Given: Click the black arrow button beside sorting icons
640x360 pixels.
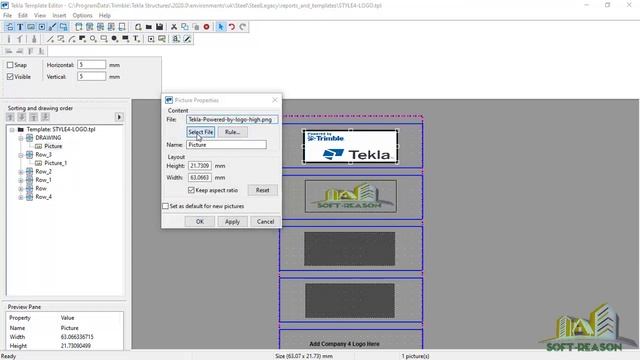Looking at the screenshot, I should click(x=119, y=117).
